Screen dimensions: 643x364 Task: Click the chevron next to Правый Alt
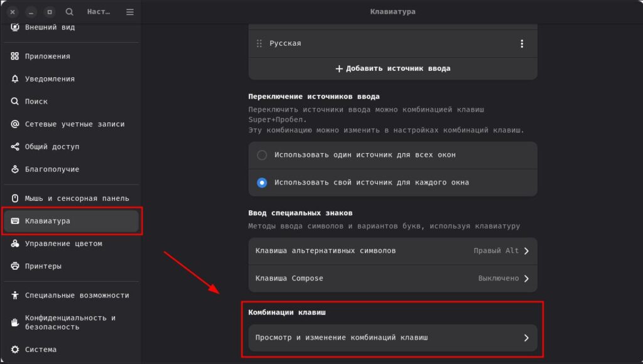coord(527,251)
